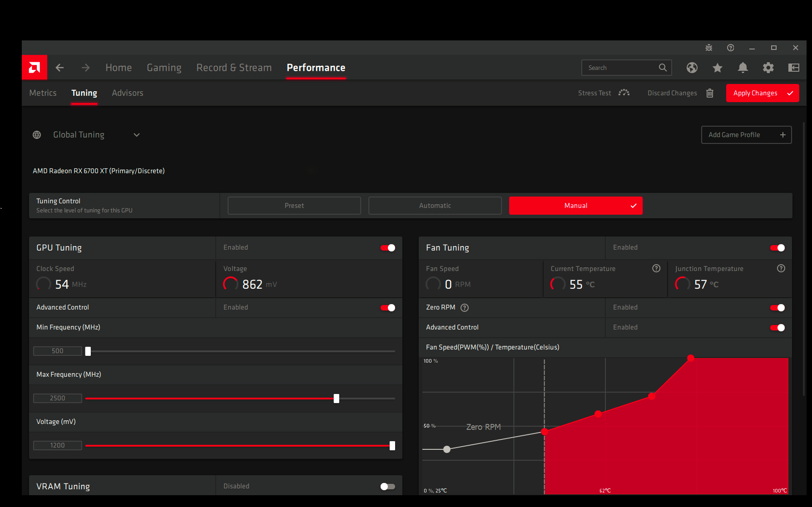The height and width of the screenshot is (507, 812).
Task: Click the Voltage 1200 value box
Action: (x=58, y=445)
